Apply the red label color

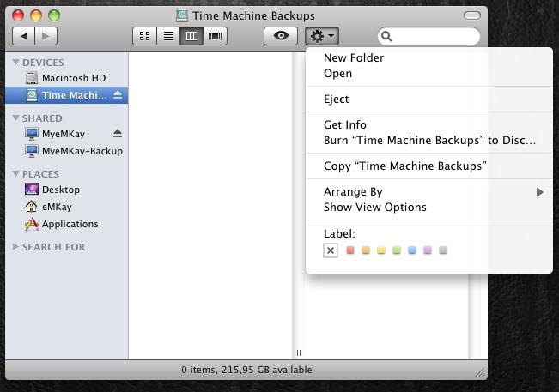pos(350,250)
